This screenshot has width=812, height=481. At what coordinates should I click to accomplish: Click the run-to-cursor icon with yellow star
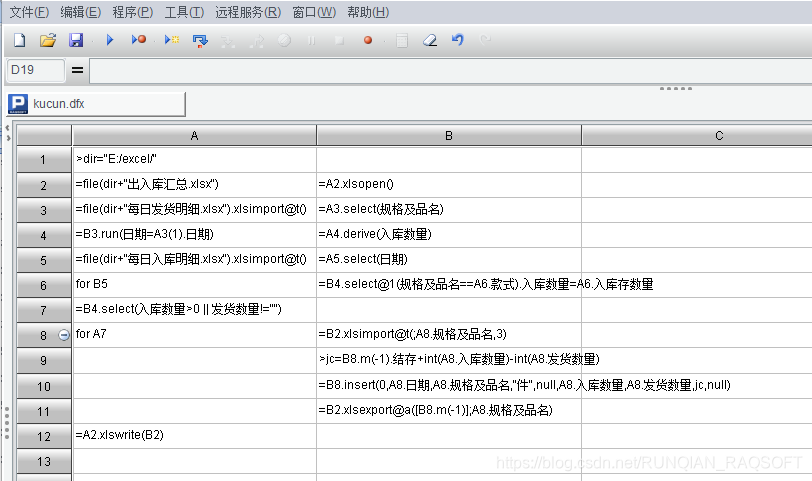(x=172, y=40)
